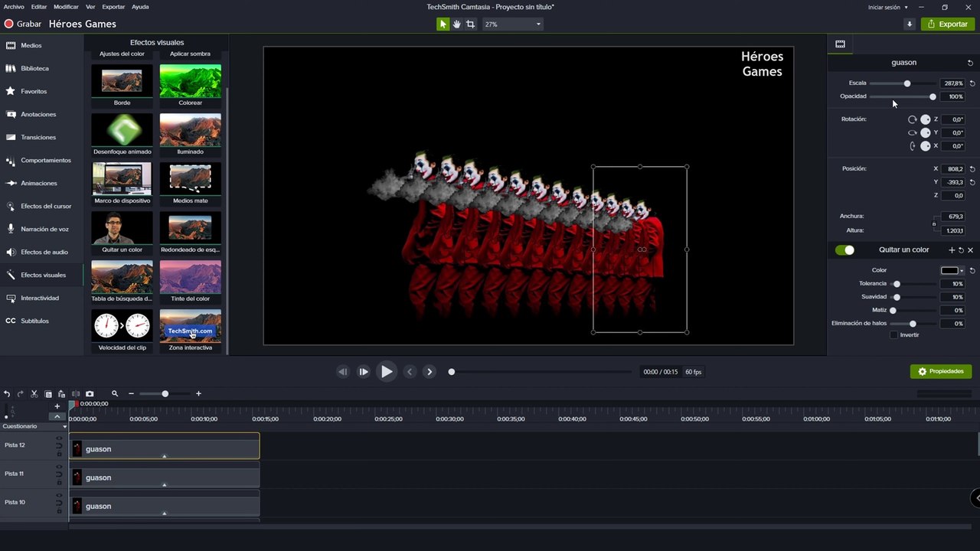The height and width of the screenshot is (551, 980).
Task: Select the hand pan tool
Action: 457,24
